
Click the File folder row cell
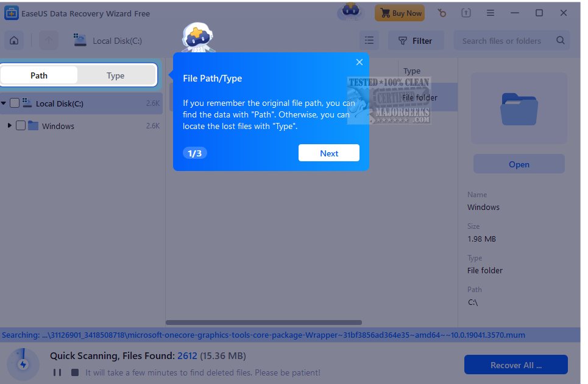click(420, 97)
